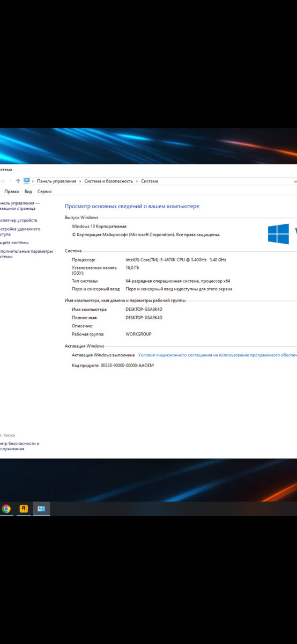Click the page heading Просмотр основных сведений

pyautogui.click(x=132, y=206)
